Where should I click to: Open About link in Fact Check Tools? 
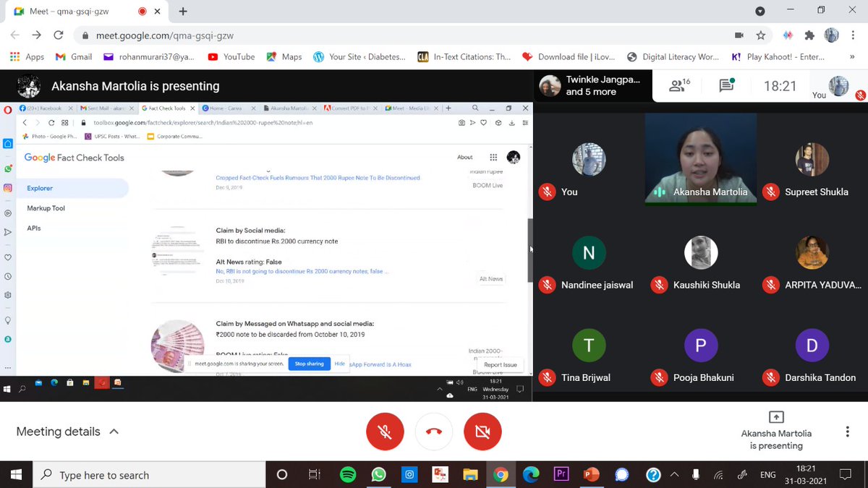click(465, 157)
